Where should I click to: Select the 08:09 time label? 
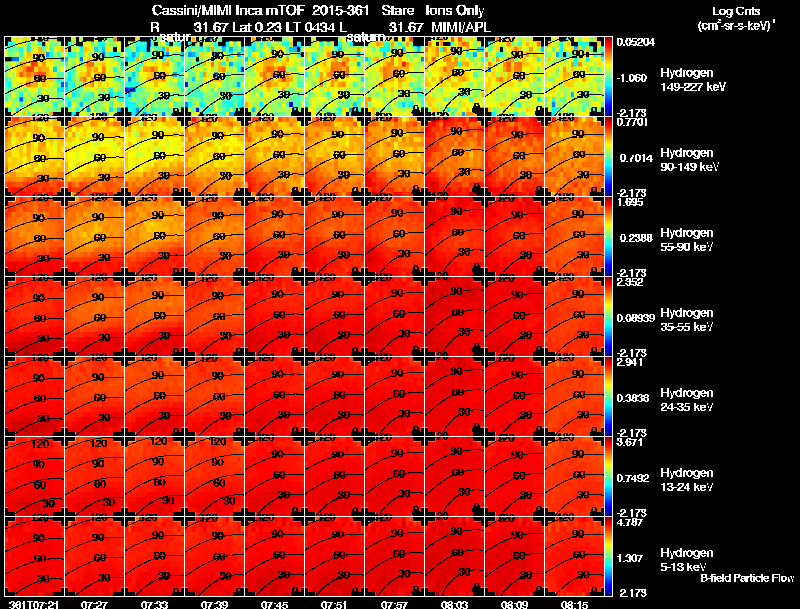tap(514, 604)
